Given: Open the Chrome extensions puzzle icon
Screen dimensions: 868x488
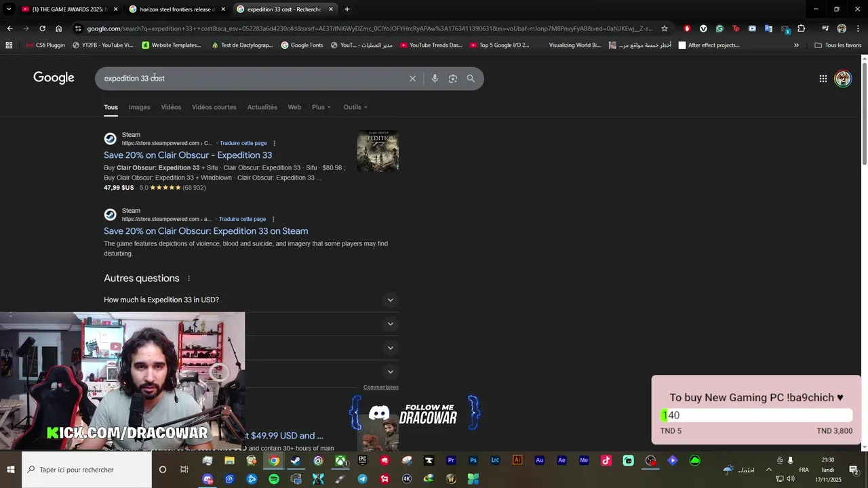Looking at the screenshot, I should click(x=802, y=28).
